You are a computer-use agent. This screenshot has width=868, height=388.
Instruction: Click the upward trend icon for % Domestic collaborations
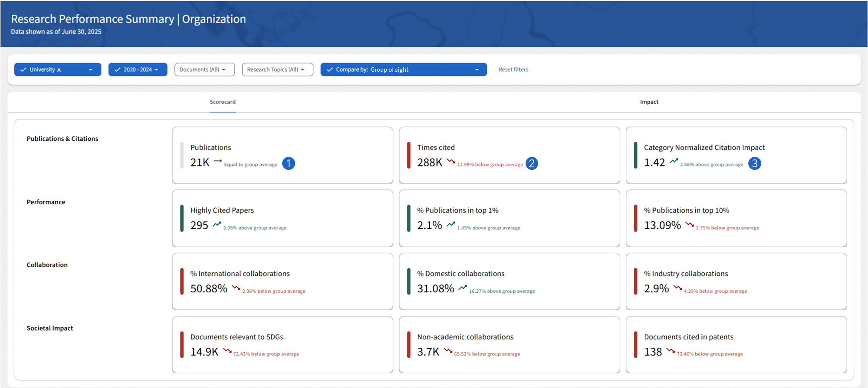tap(463, 287)
